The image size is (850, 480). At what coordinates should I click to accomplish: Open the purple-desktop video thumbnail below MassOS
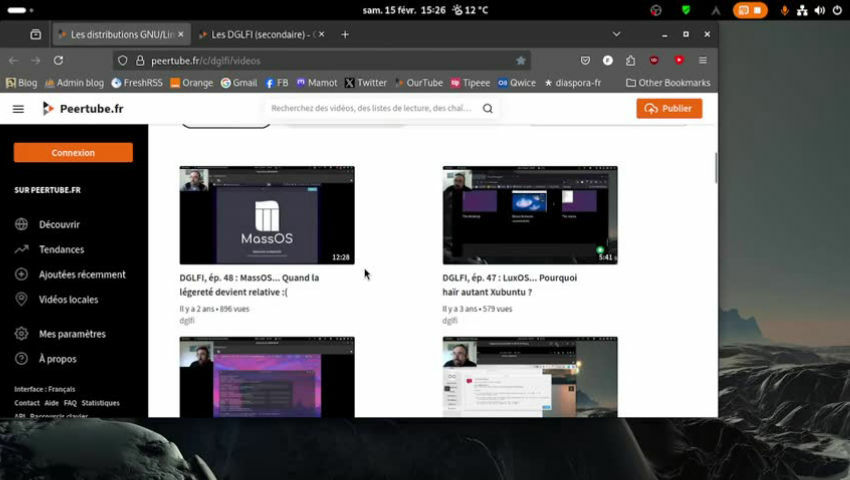[x=267, y=377]
